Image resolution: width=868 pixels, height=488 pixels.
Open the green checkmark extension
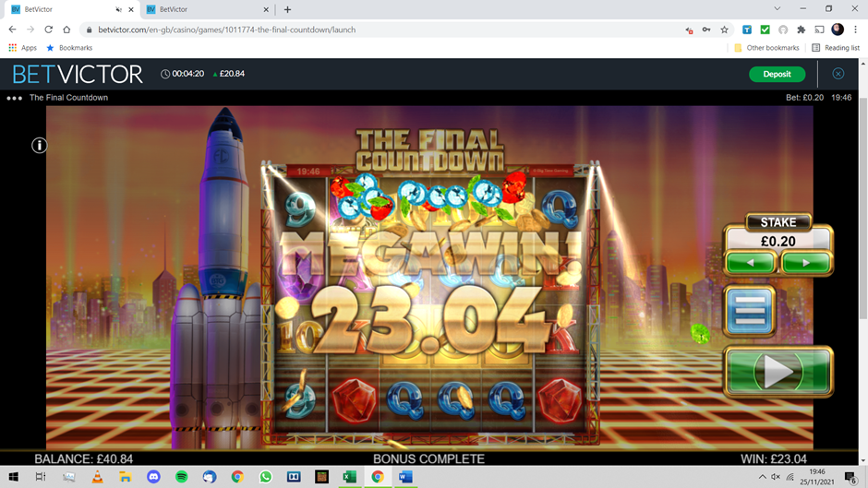765,30
